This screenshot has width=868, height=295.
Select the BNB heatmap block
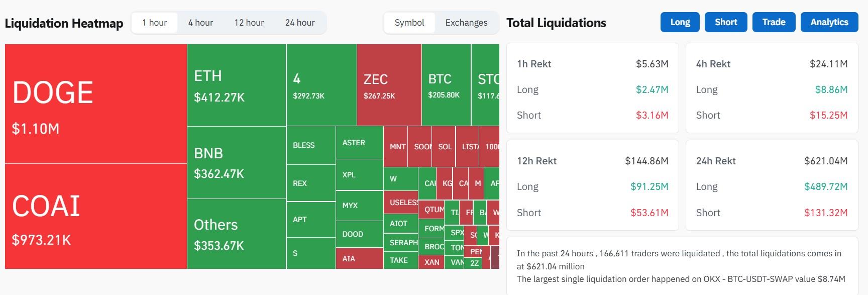[236, 162]
